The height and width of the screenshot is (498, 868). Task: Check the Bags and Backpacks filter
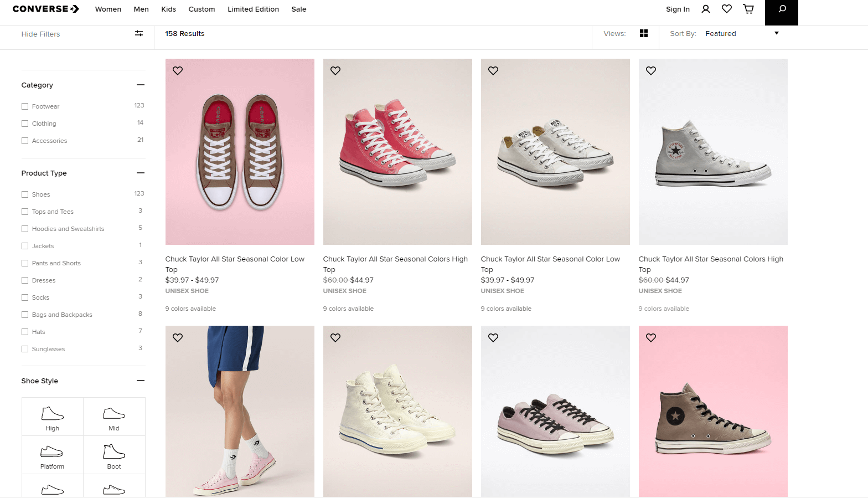pyautogui.click(x=25, y=315)
